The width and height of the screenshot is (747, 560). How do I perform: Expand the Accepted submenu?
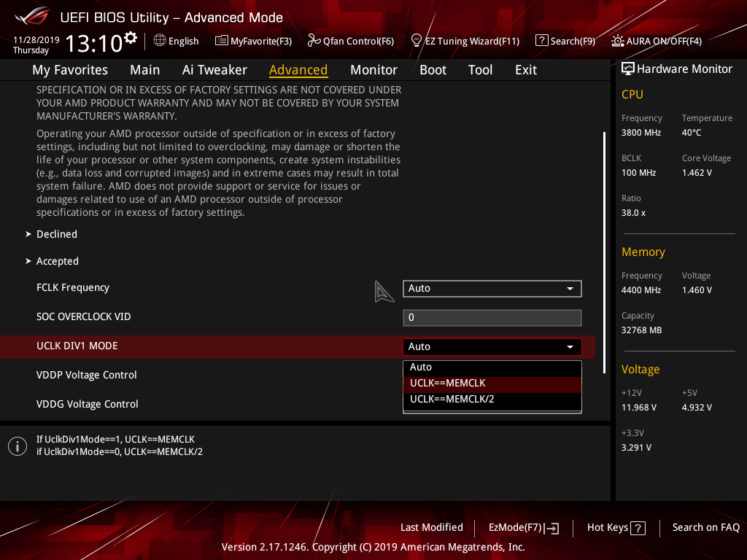click(57, 261)
